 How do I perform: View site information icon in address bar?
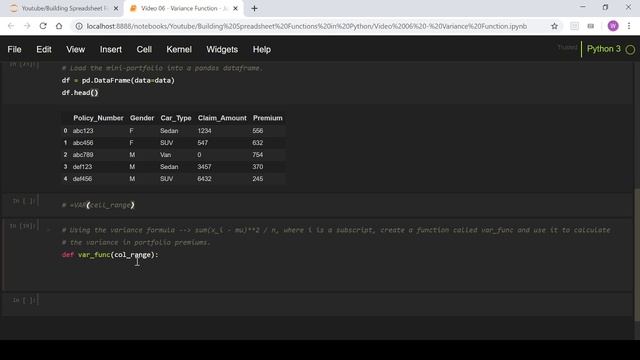tap(79, 26)
